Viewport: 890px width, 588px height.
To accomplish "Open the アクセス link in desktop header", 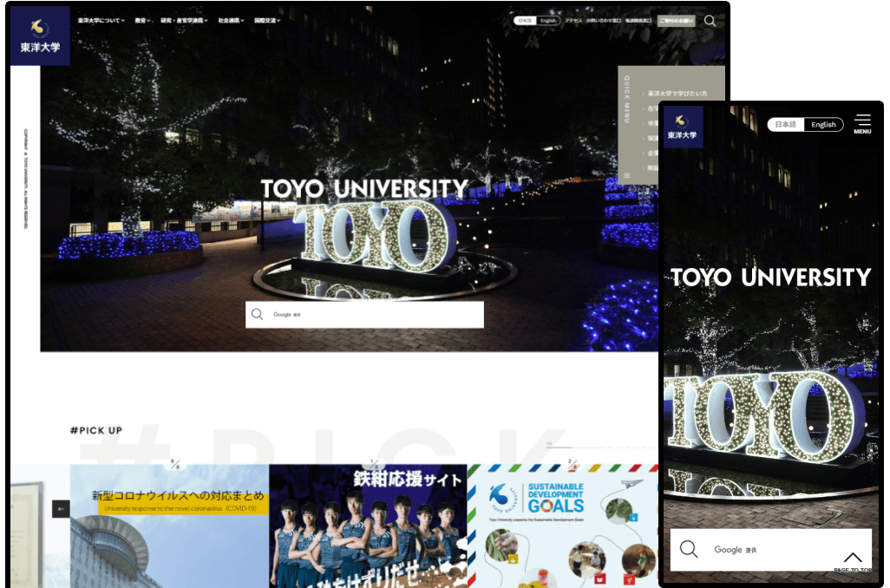I will [x=573, y=21].
